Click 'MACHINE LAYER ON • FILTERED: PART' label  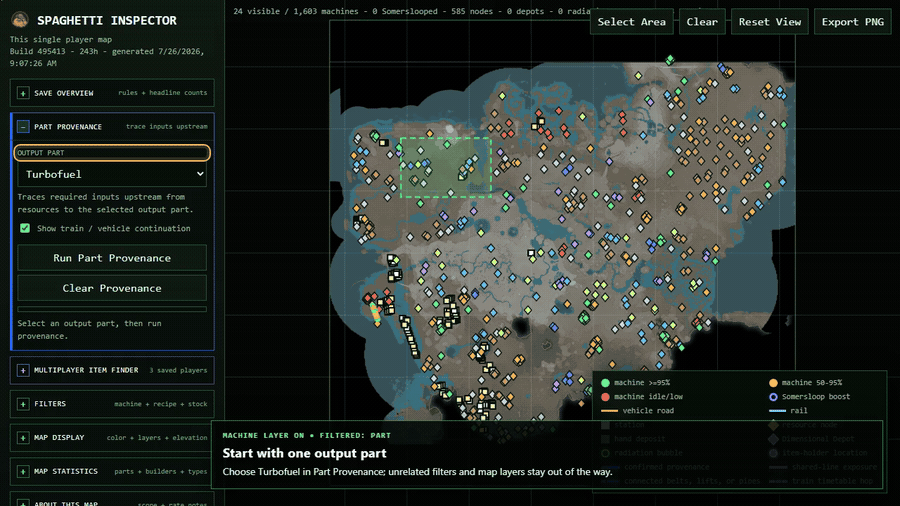click(307, 435)
